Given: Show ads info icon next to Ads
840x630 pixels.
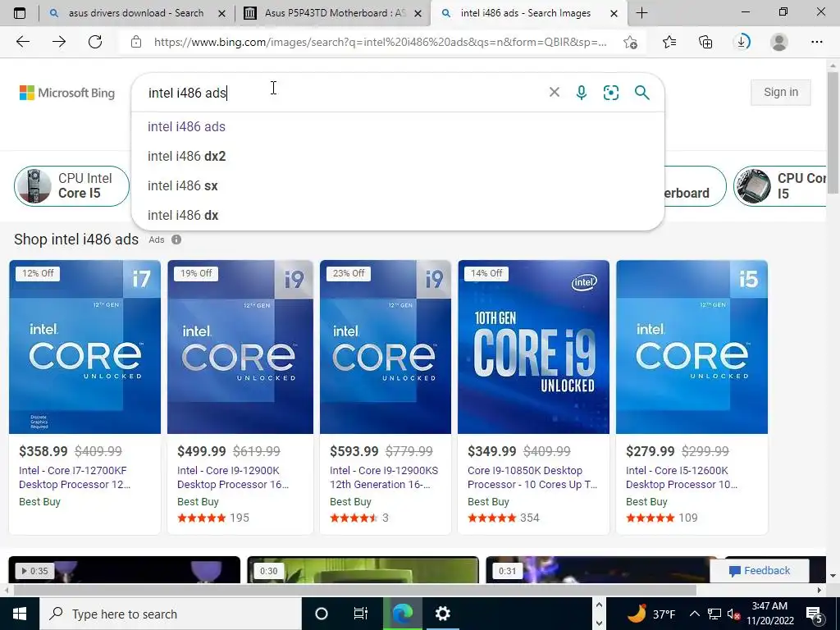Looking at the screenshot, I should (176, 240).
